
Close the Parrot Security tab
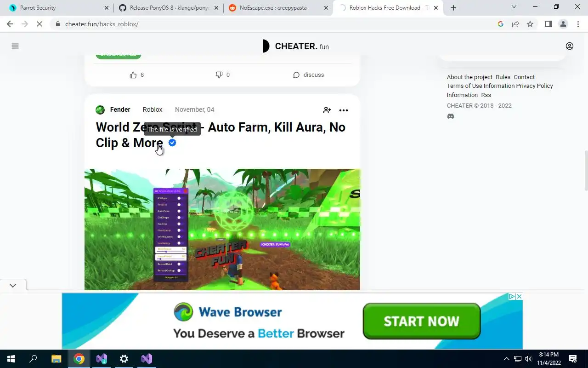click(107, 8)
